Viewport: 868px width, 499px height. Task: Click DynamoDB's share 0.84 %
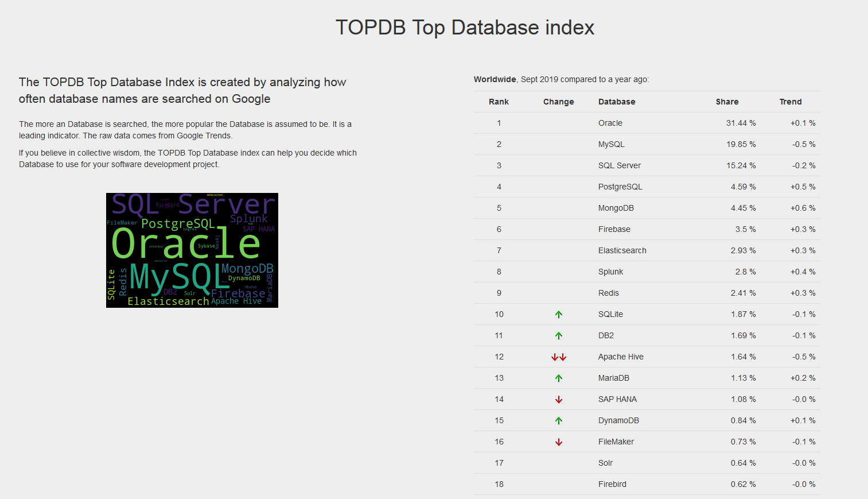pos(744,420)
